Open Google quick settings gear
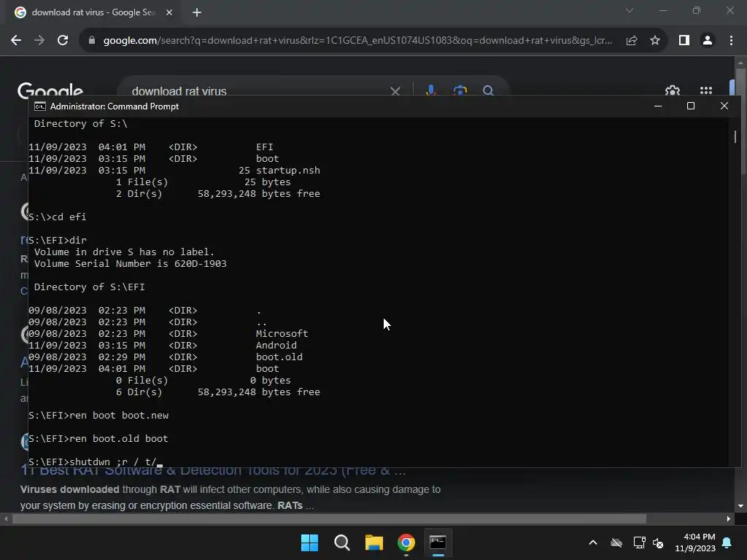The image size is (747, 560). pyautogui.click(x=672, y=90)
